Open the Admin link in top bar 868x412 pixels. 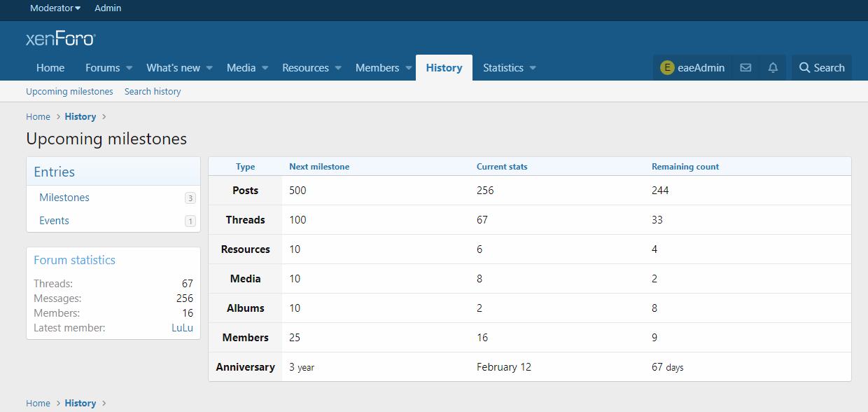click(108, 8)
